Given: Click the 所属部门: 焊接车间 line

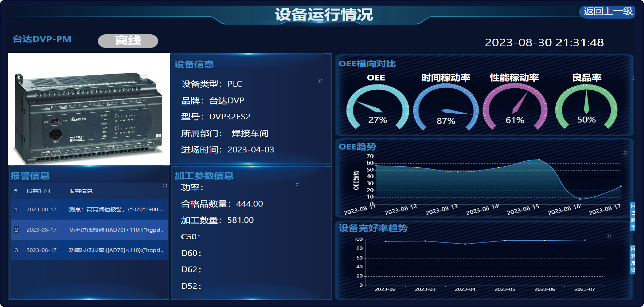Looking at the screenshot, I should point(225,133).
